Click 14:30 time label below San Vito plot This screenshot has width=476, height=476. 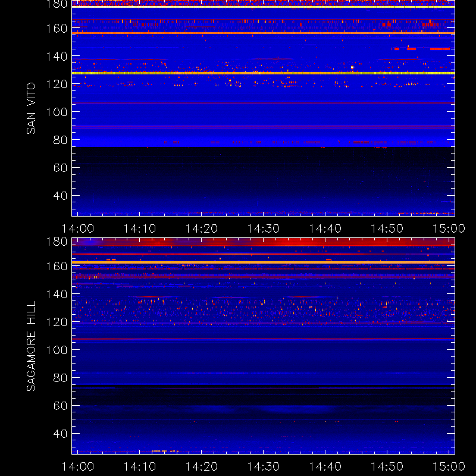[264, 228]
